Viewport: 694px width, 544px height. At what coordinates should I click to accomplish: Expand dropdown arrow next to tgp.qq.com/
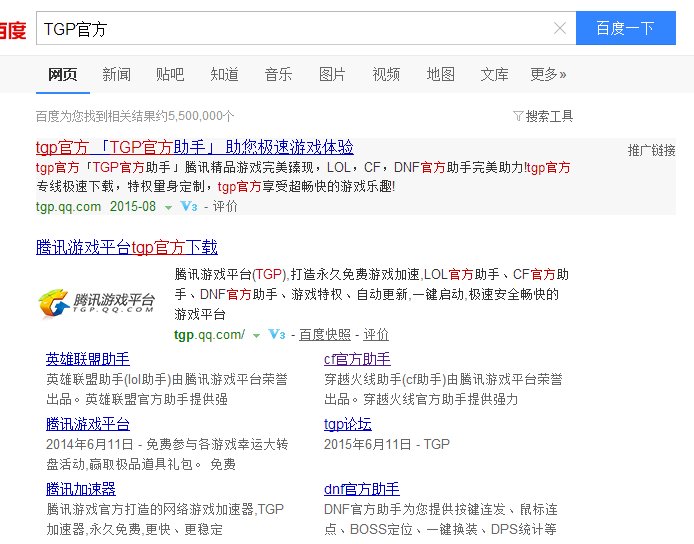tap(256, 336)
